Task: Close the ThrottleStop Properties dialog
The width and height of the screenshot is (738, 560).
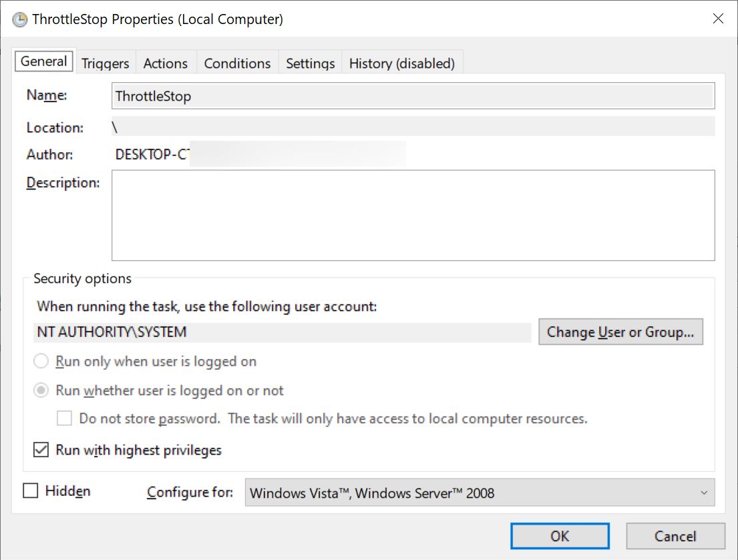Action: click(x=718, y=18)
